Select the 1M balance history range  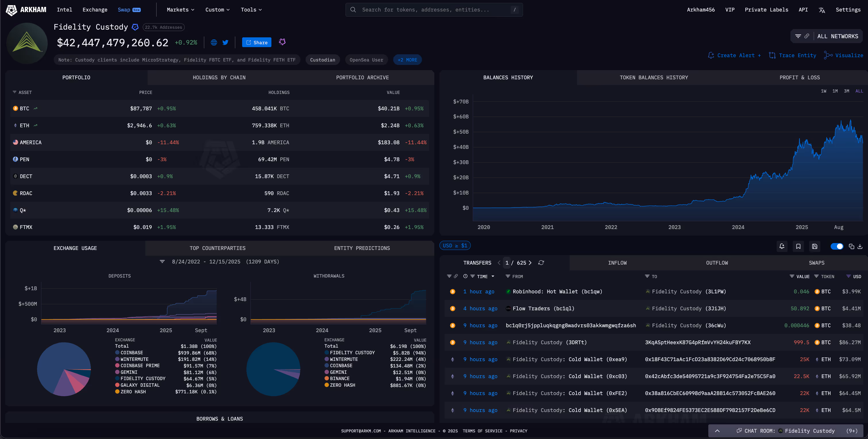tap(835, 91)
